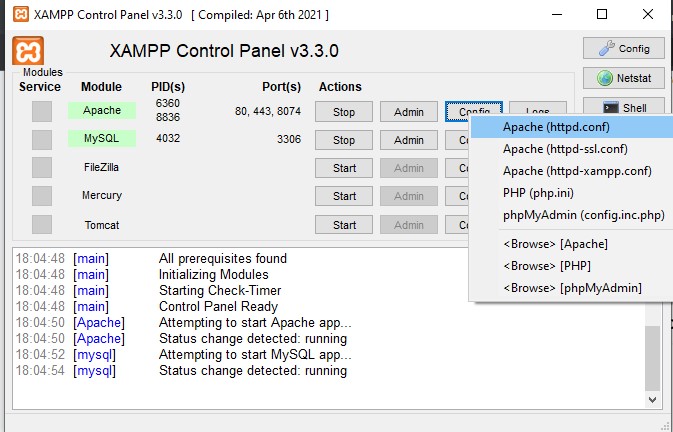
Task: Open the MySQL Admin page
Action: point(409,140)
